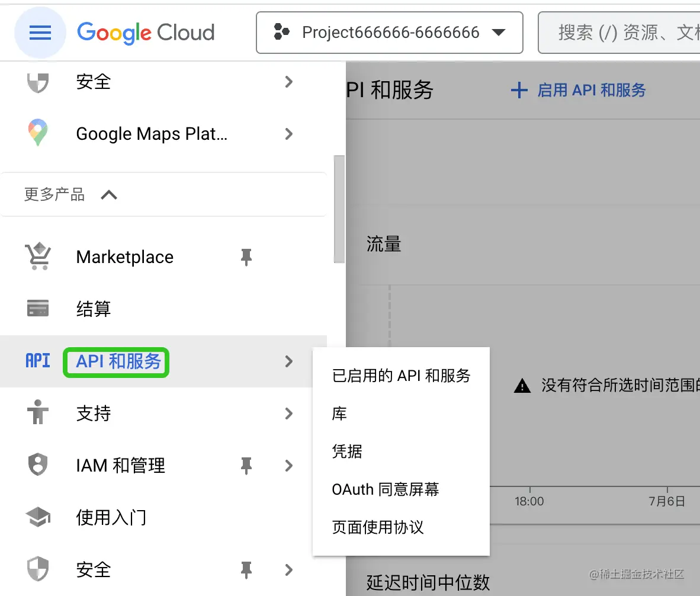Click the 支持 support person icon
The height and width of the screenshot is (596, 700).
[38, 412]
